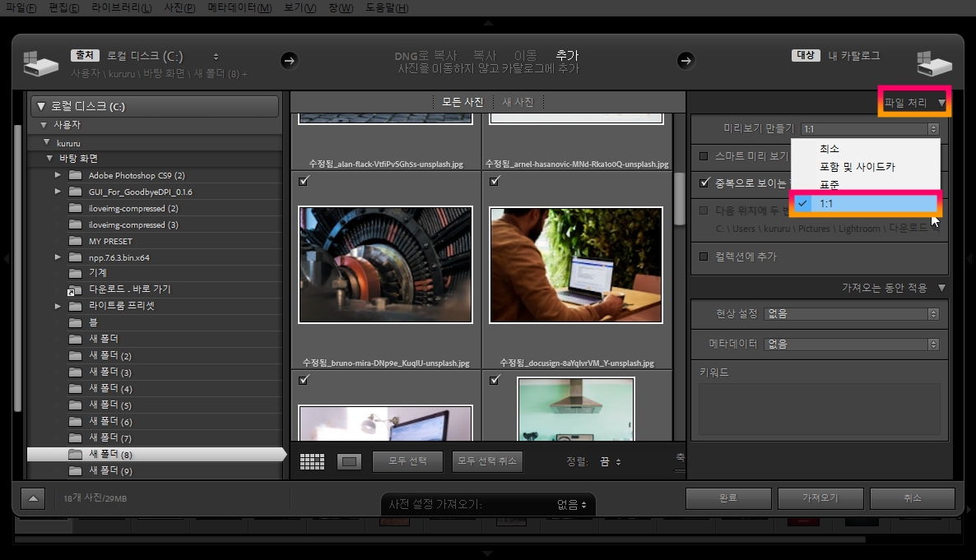Click the 가져오기 import button
The height and width of the screenshot is (560, 976).
820,498
